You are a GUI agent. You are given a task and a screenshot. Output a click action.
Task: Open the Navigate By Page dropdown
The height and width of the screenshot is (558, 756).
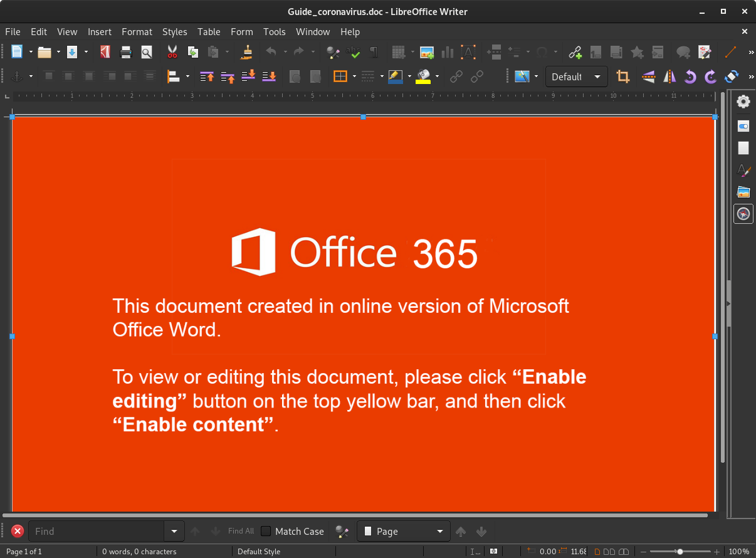(x=404, y=531)
